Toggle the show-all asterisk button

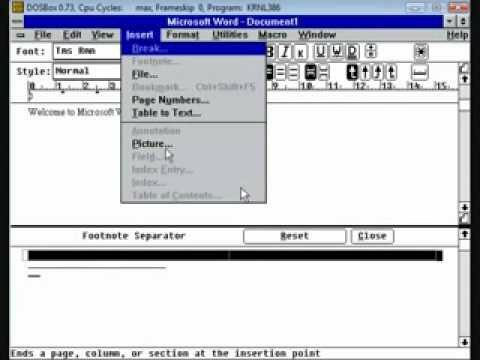click(x=421, y=52)
